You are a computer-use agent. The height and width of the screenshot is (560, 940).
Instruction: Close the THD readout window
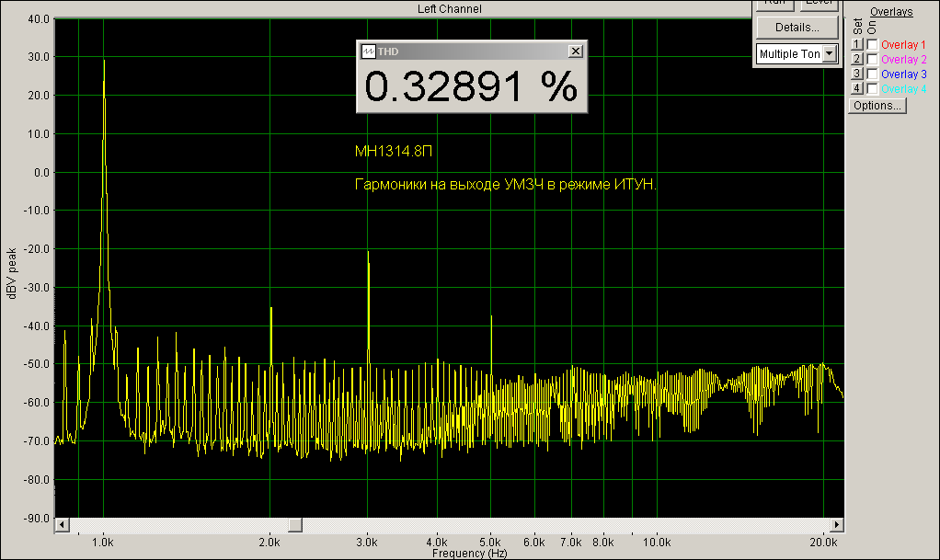pos(576,51)
